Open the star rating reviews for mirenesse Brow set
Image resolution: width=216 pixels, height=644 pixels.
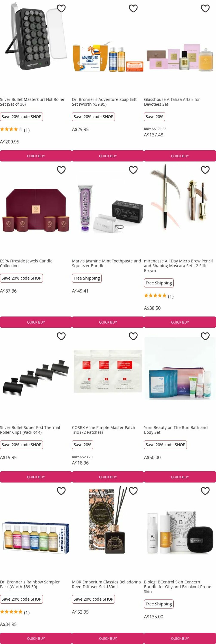tap(159, 296)
